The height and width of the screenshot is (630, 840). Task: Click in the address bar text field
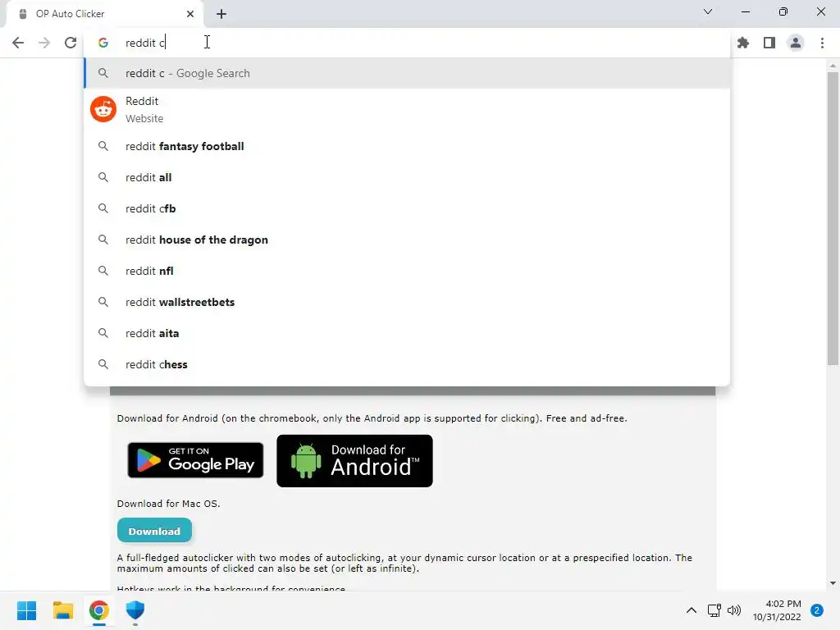(x=407, y=43)
